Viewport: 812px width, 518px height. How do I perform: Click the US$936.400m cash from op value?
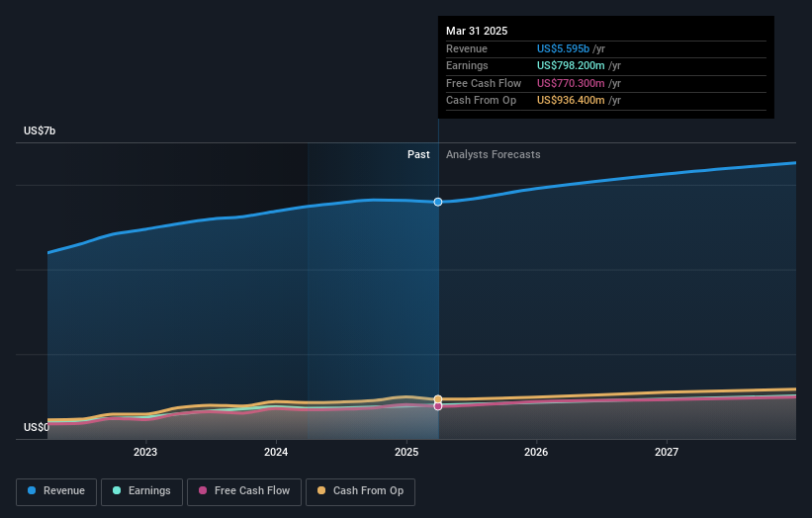coord(571,101)
